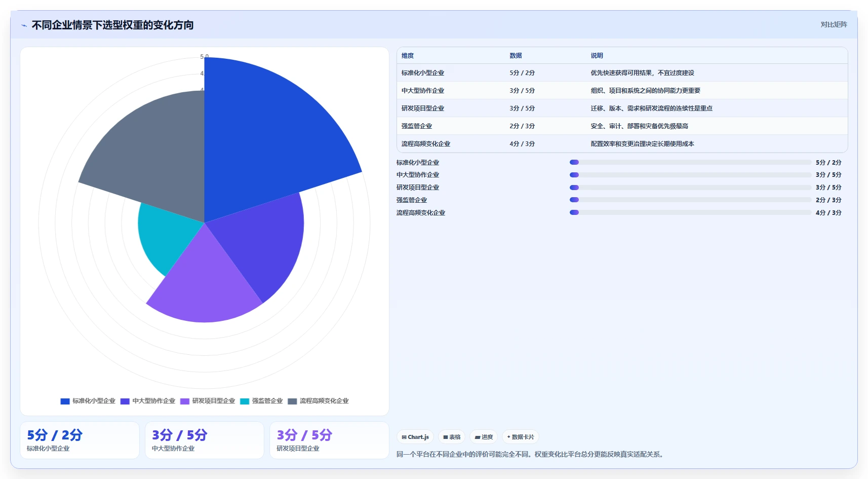Click the small icon before the header title
This screenshot has height=479, width=868.
coord(24,25)
